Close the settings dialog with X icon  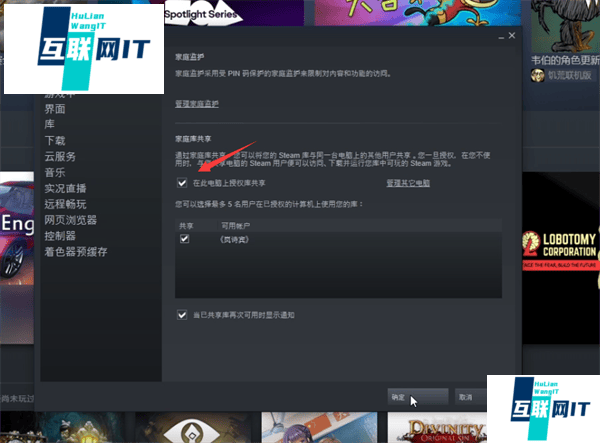[x=512, y=36]
